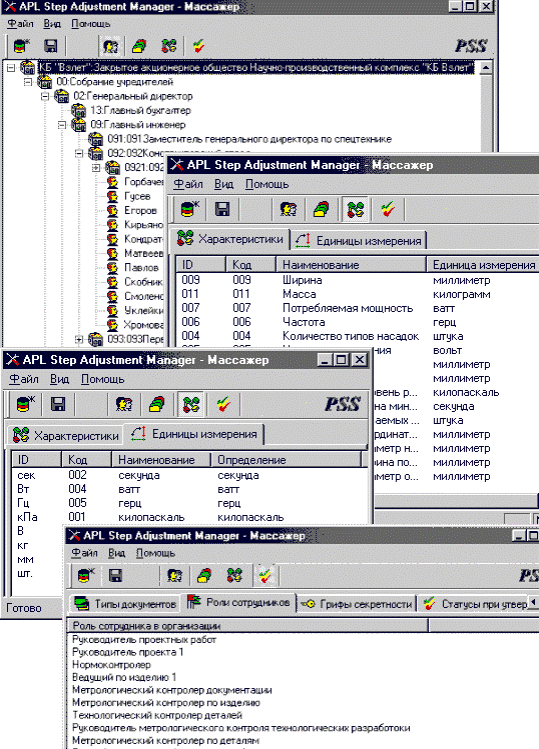Click green-yellow stack icon in top window toolbar
The width and height of the screenshot is (539, 749).
[x=139, y=46]
